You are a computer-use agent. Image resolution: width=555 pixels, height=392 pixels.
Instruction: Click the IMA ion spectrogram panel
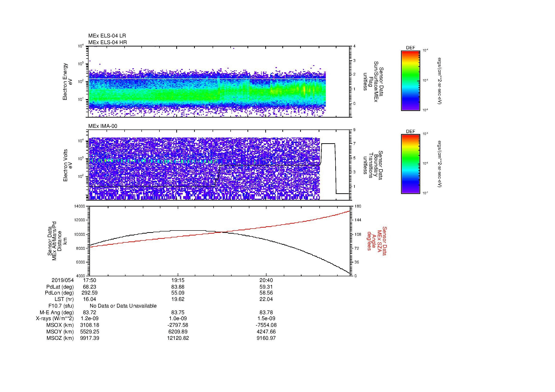219,165
